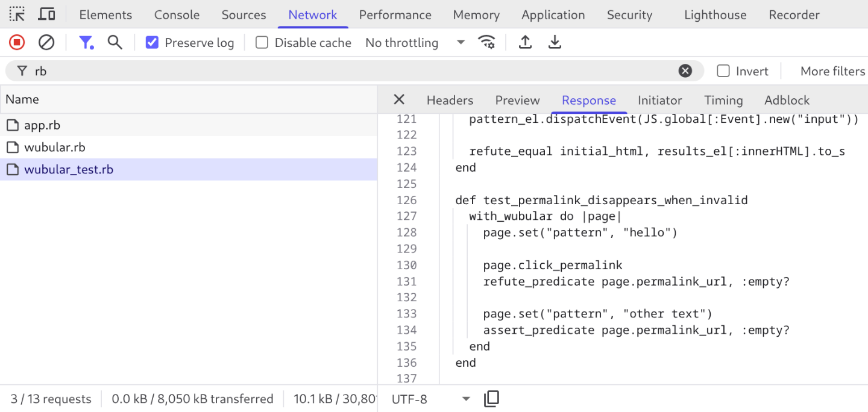Screen dimensions: 868x412
Task: Clear the rb filter text
Action: click(x=685, y=71)
